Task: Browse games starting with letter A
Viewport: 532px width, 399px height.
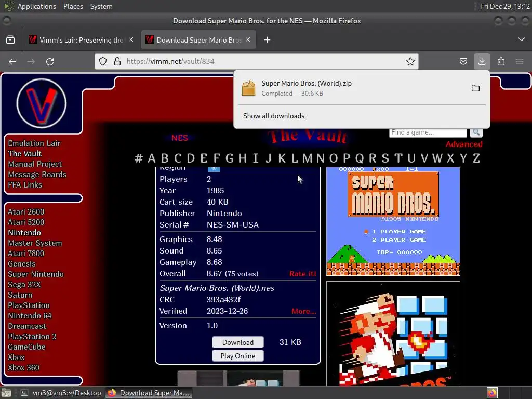Action: click(x=152, y=158)
